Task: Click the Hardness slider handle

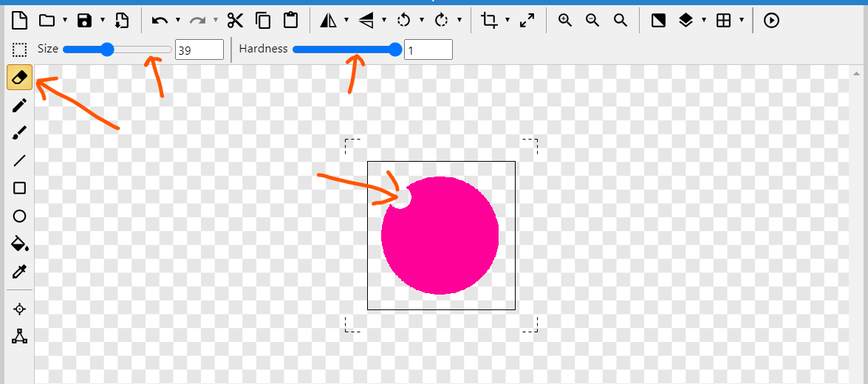Action: [x=395, y=49]
